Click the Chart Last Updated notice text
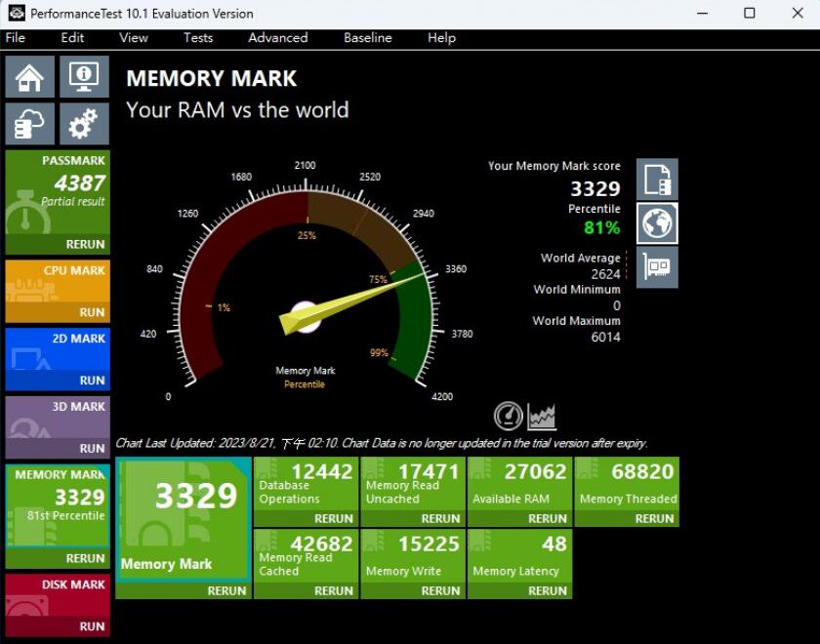The height and width of the screenshot is (644, 820). point(382,443)
